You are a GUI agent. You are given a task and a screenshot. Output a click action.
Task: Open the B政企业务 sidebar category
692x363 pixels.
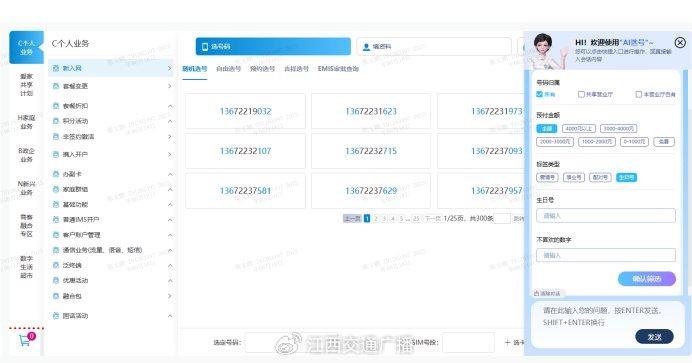click(x=26, y=155)
